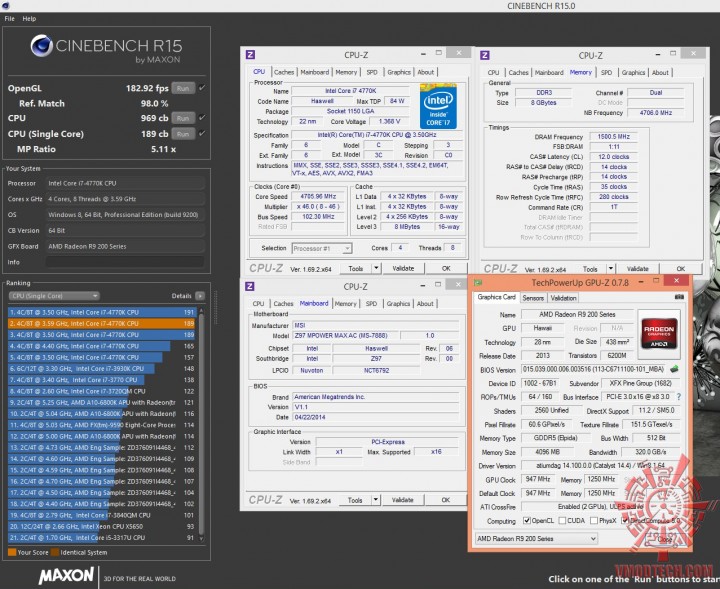Select Graphics Card tab in GPU-Z
The height and width of the screenshot is (589, 720).
[x=496, y=297]
